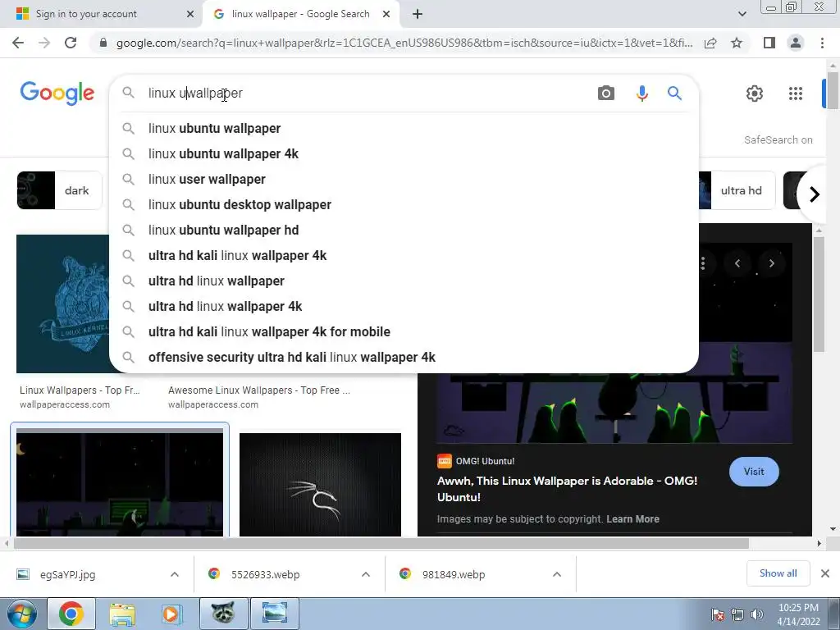Pick suggestion linux ubuntu desktop wallpaper
Screen dimensions: 840x630
coord(404,204)
